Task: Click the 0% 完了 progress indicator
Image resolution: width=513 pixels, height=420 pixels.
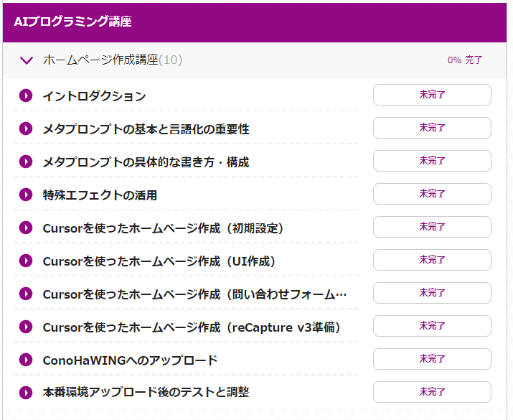Action: (x=465, y=60)
